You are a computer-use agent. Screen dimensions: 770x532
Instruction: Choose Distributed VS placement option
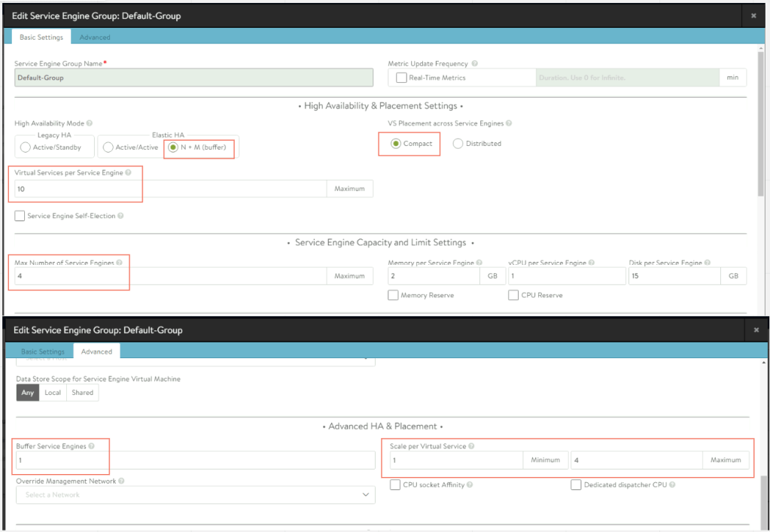(458, 144)
